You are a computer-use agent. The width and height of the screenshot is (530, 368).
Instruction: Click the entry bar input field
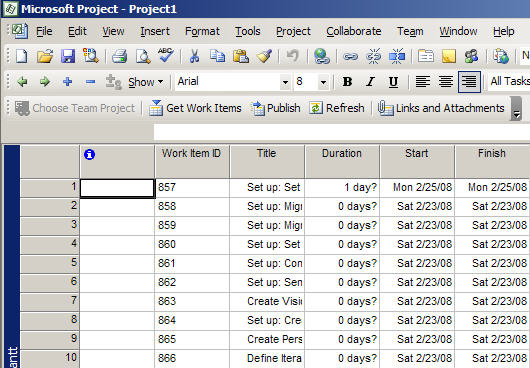(x=342, y=132)
